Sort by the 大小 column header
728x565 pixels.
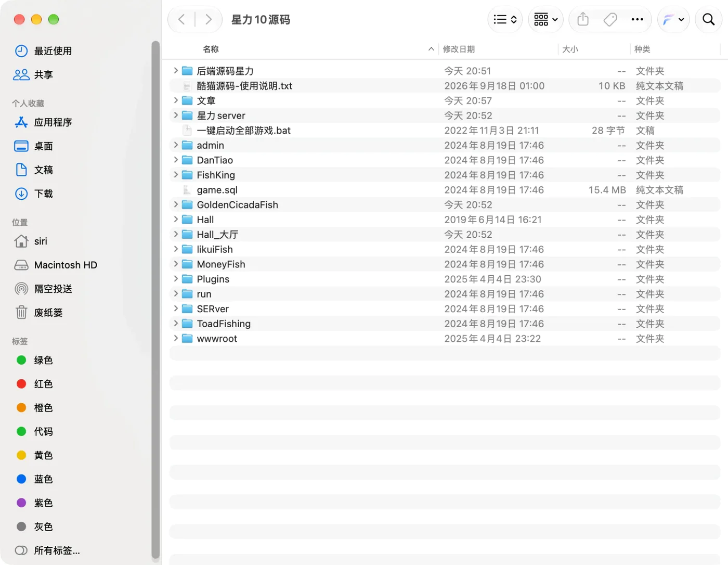[x=570, y=49]
